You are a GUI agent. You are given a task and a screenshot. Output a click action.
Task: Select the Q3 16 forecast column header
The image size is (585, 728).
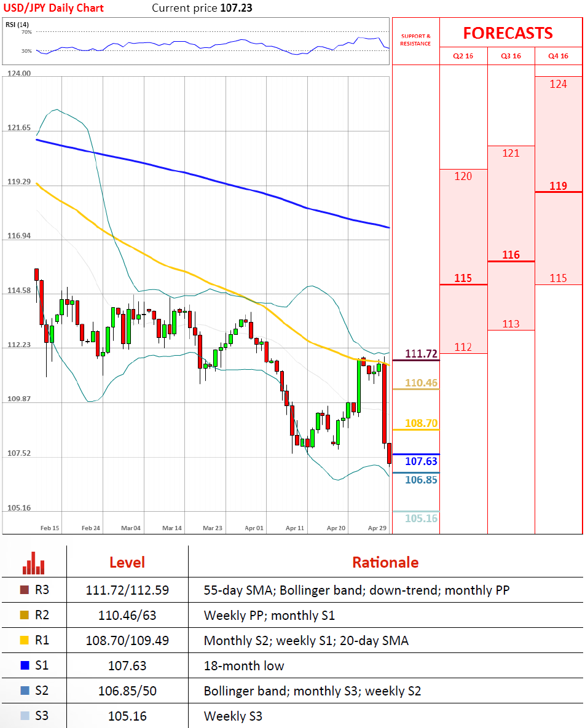(511, 56)
